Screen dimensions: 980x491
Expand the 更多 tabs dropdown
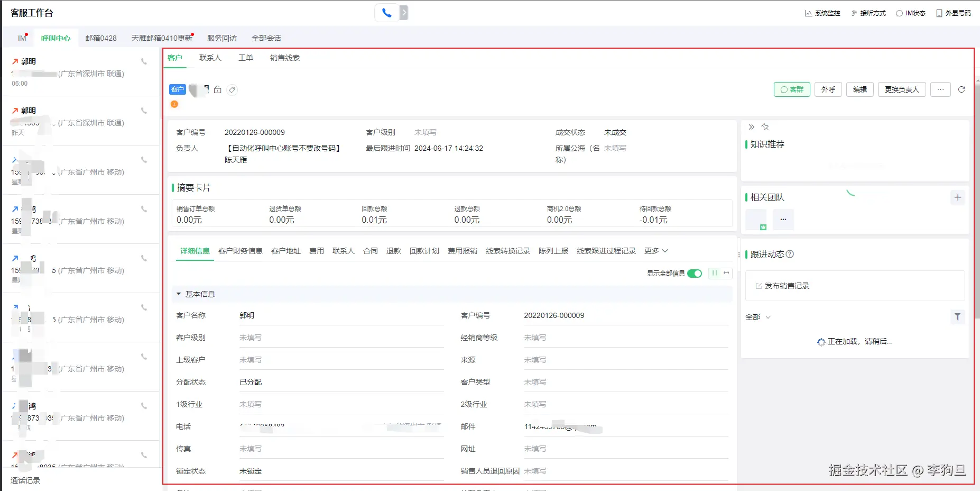pyautogui.click(x=656, y=251)
